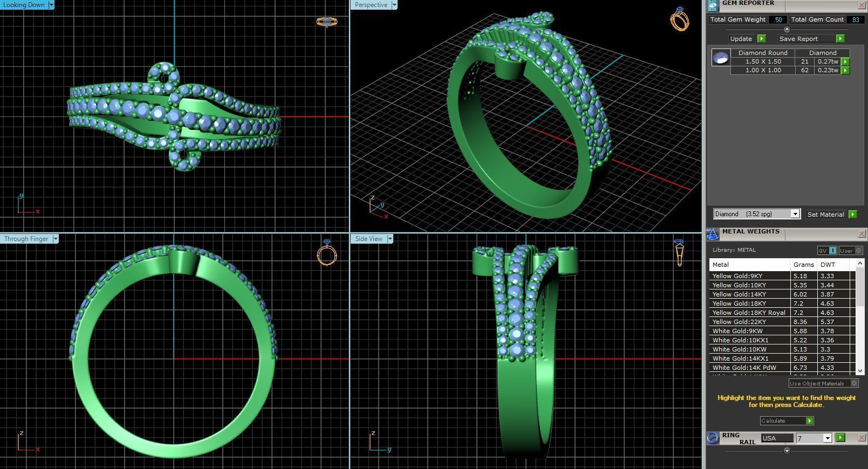Collapse Gem Reporter using the small up-arrow handle
Viewport: 868px width, 469px height.
coord(787,29)
